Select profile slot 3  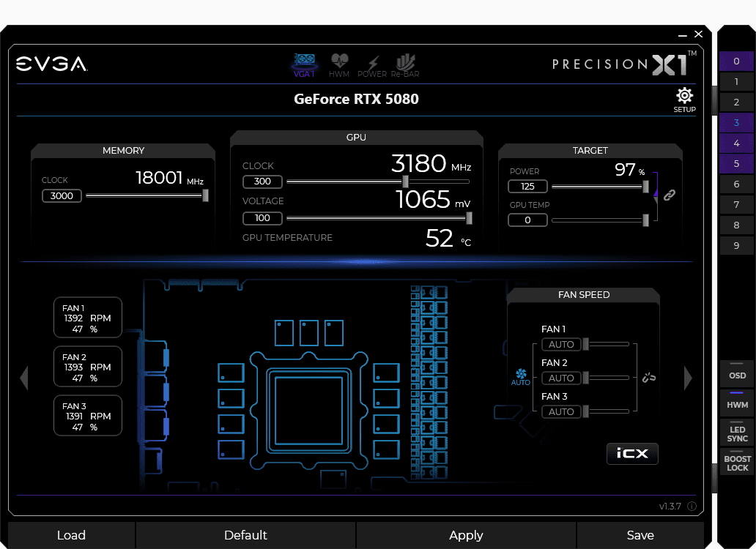(x=736, y=122)
